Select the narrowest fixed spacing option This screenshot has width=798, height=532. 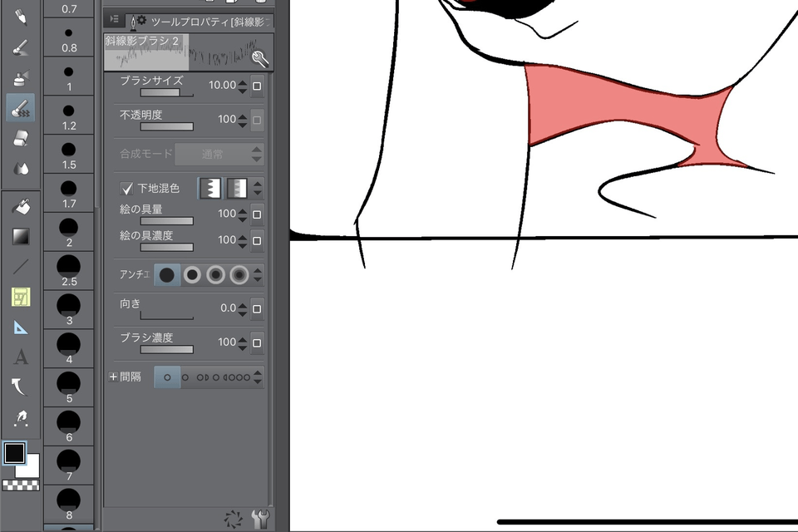(167, 377)
